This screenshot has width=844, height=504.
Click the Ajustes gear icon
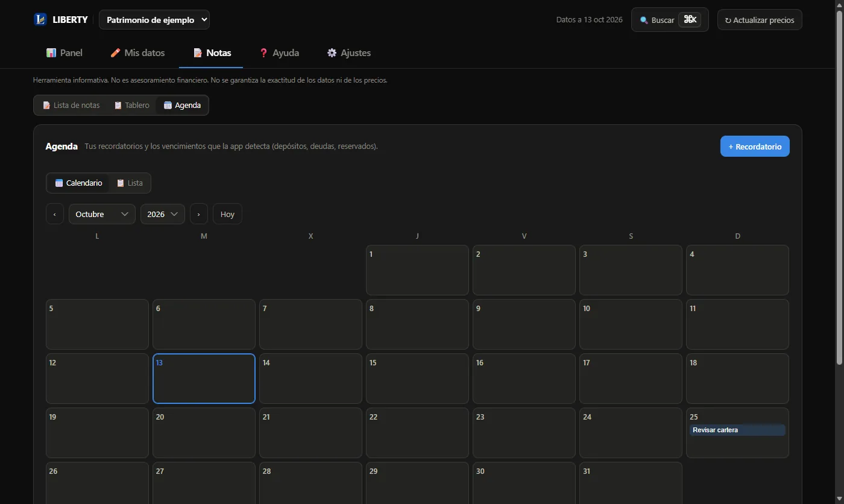click(x=332, y=52)
